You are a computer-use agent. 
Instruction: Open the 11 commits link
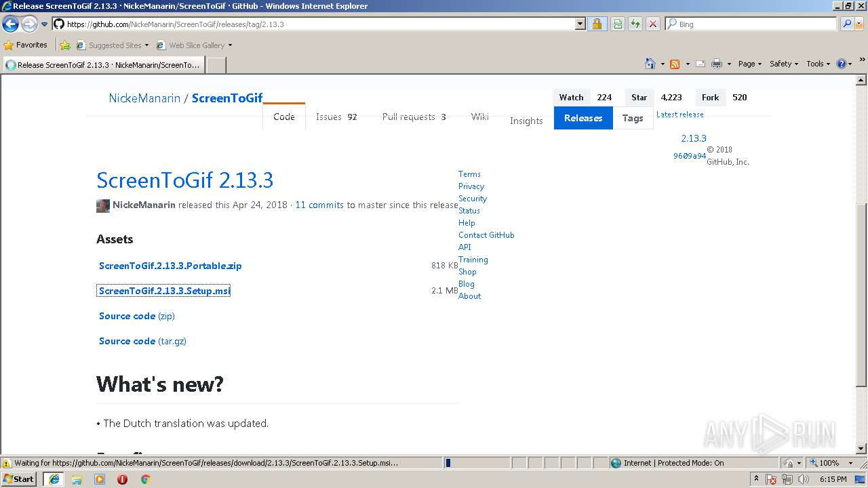(x=319, y=205)
